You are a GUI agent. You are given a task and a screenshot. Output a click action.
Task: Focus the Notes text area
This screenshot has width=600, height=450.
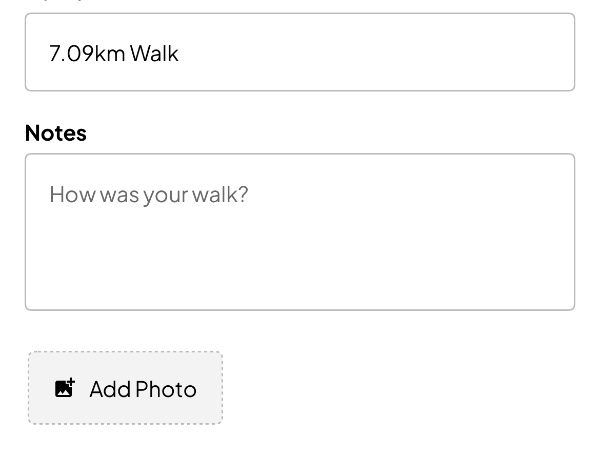point(300,232)
